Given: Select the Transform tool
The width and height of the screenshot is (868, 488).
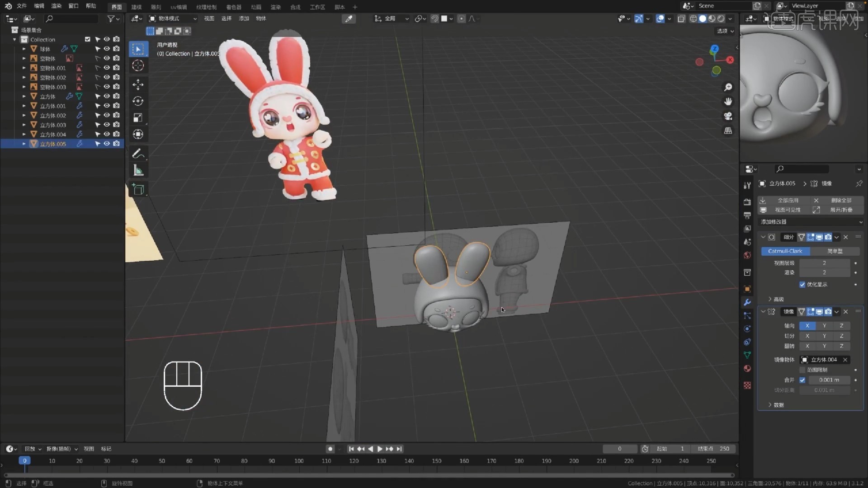Looking at the screenshot, I should (x=138, y=135).
